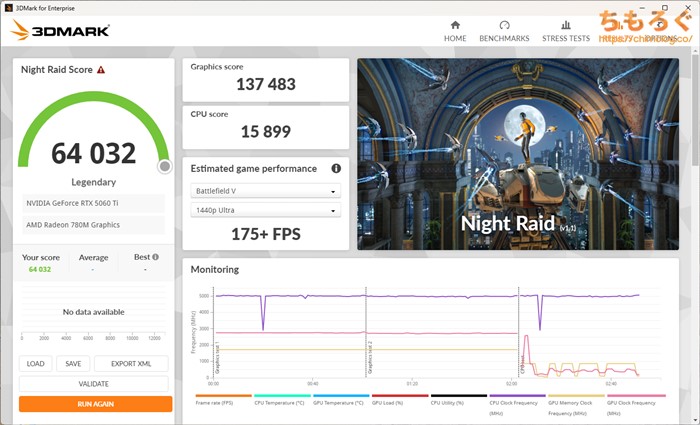
Task: Switch to the STRESS TESTS tab
Action: click(566, 39)
